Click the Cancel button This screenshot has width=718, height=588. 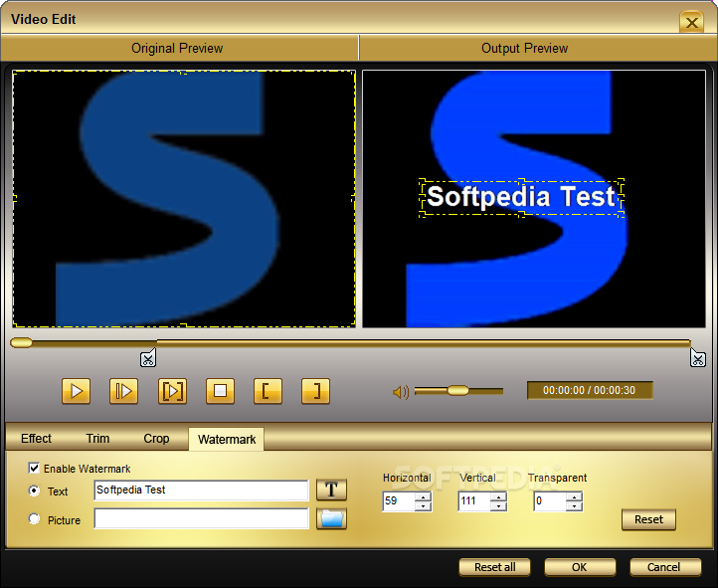(x=665, y=567)
